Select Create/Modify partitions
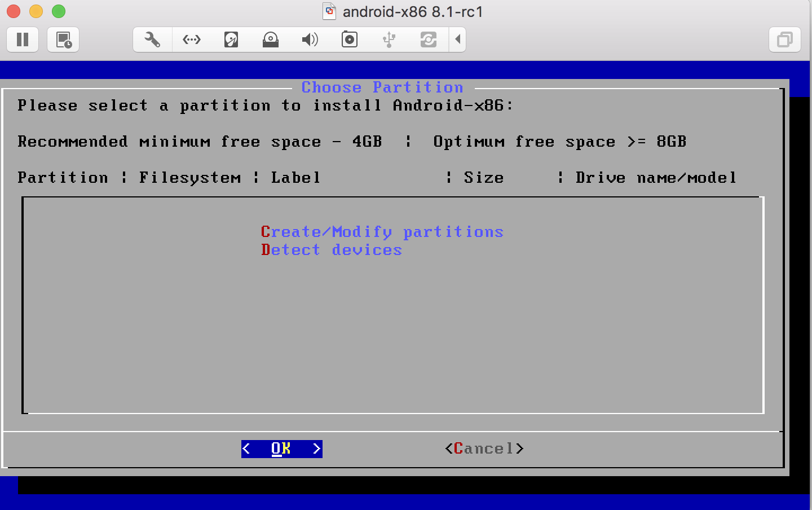812x510 pixels. click(x=382, y=231)
